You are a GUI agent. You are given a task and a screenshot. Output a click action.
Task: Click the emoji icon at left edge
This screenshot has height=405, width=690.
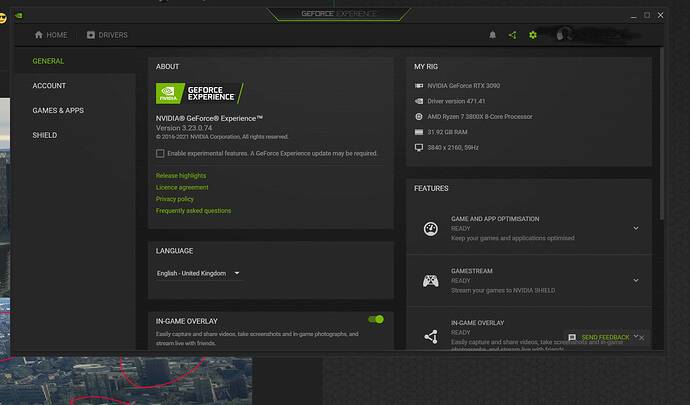tap(3, 18)
